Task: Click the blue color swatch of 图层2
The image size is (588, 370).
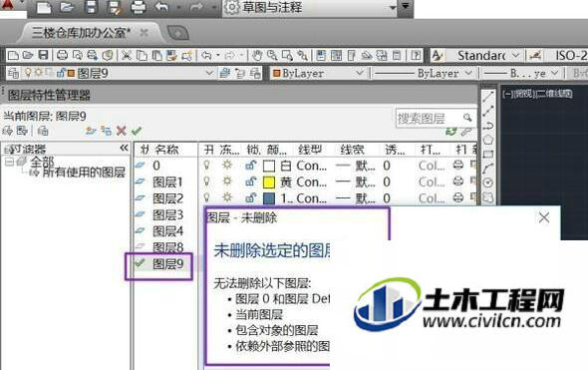Action: (x=269, y=198)
